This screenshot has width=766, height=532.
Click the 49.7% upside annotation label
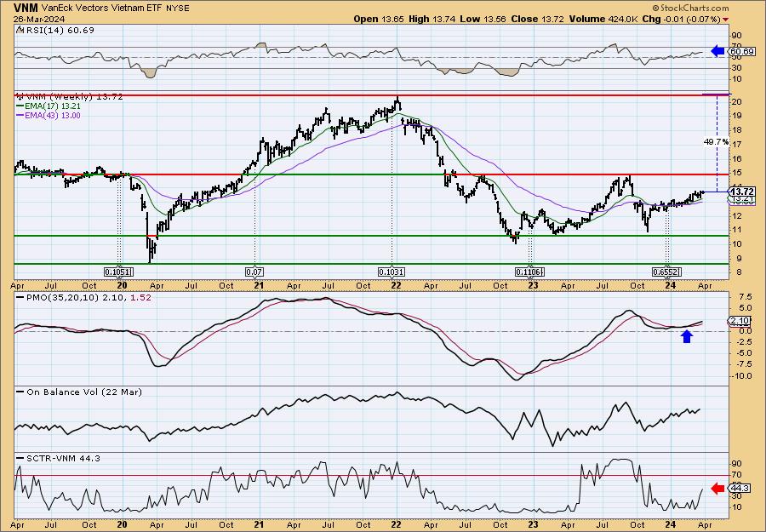[x=716, y=142]
